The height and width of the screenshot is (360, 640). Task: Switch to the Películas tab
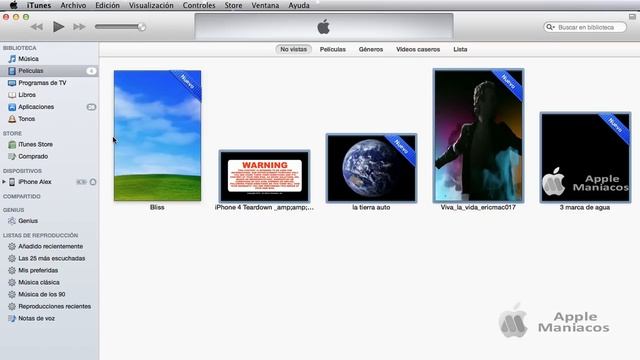click(333, 49)
